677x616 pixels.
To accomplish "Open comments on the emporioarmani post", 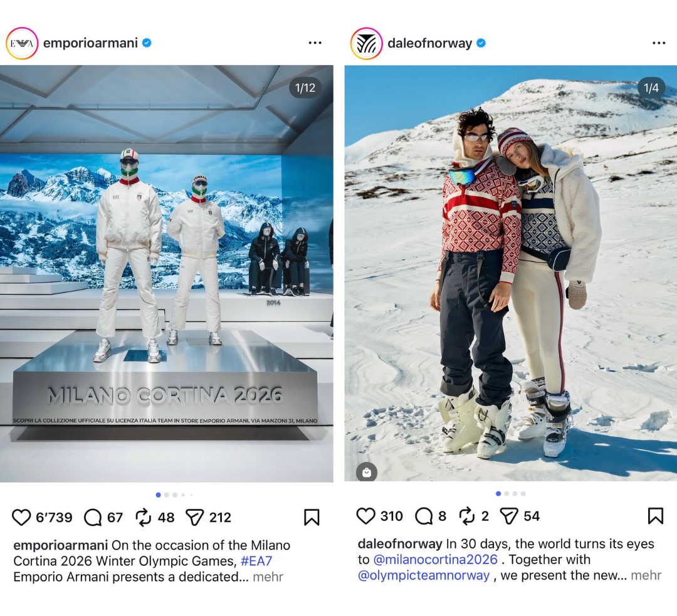I will point(93,517).
